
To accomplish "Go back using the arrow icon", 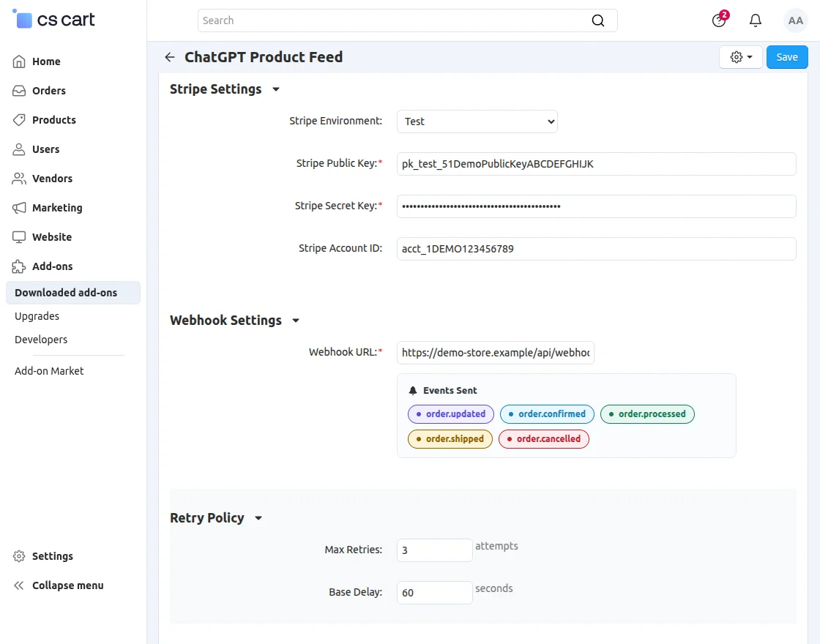I will (169, 57).
